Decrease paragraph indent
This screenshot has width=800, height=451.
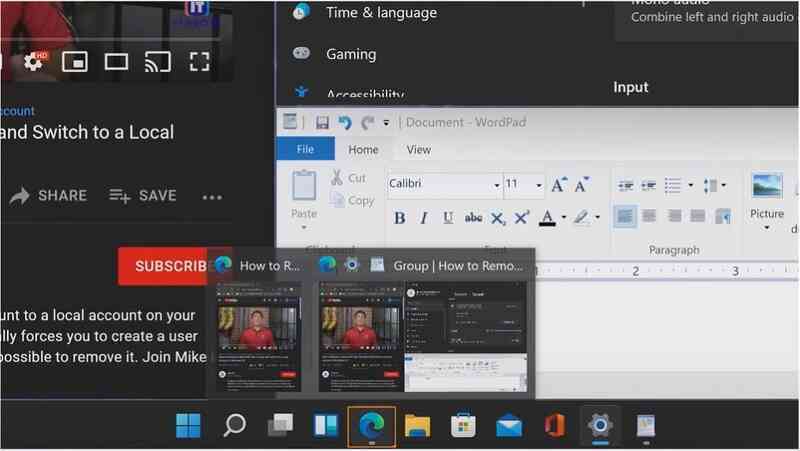click(x=626, y=186)
